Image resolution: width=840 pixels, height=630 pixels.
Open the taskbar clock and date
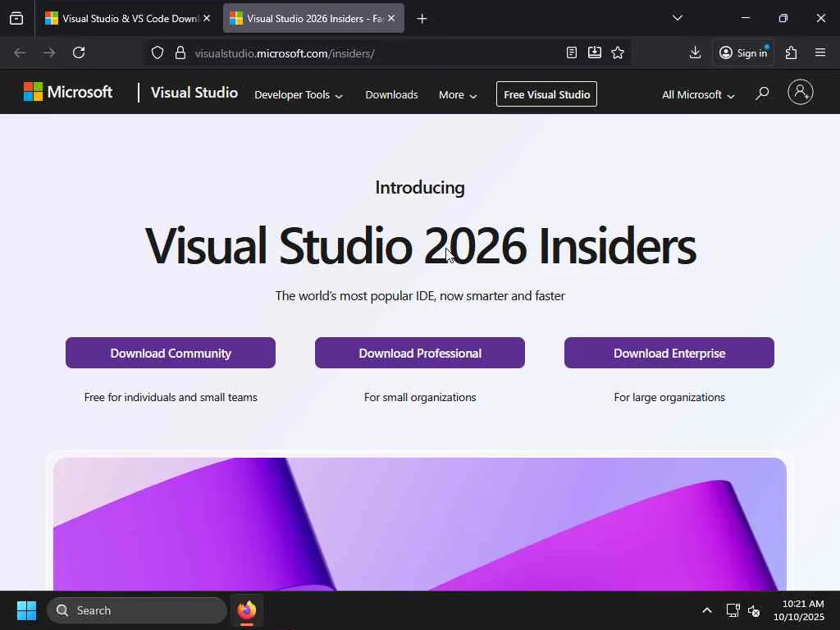pyautogui.click(x=799, y=610)
